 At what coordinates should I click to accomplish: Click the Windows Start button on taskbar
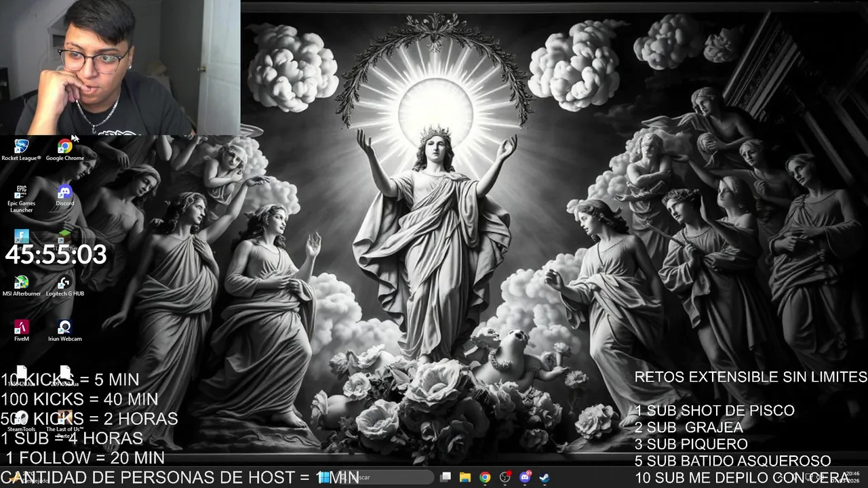[x=324, y=477]
